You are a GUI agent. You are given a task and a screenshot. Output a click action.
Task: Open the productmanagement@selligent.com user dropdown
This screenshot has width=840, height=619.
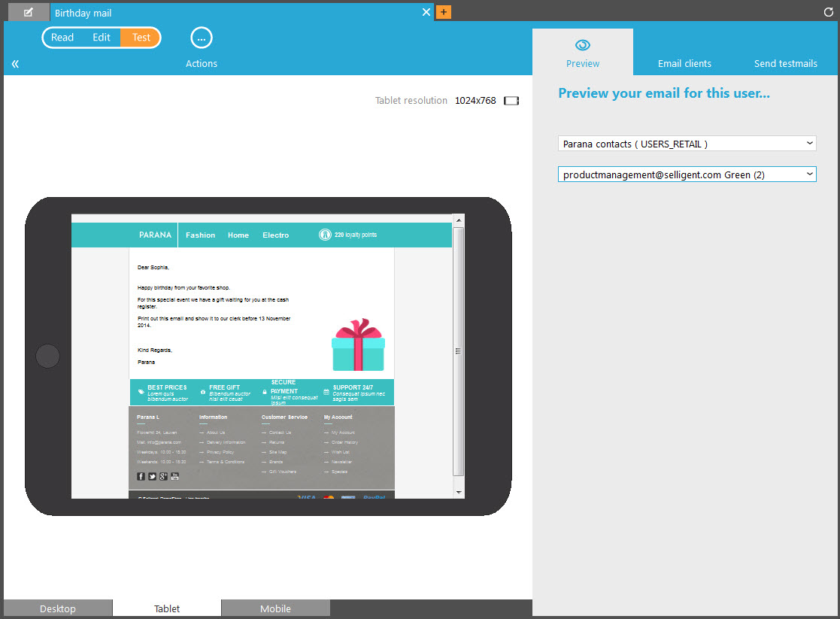(687, 174)
